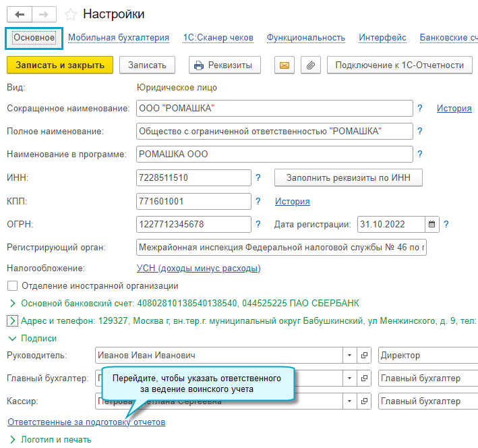The height and width of the screenshot is (448, 478).
Task: Show help for Полное наименование field
Action: 420,131
